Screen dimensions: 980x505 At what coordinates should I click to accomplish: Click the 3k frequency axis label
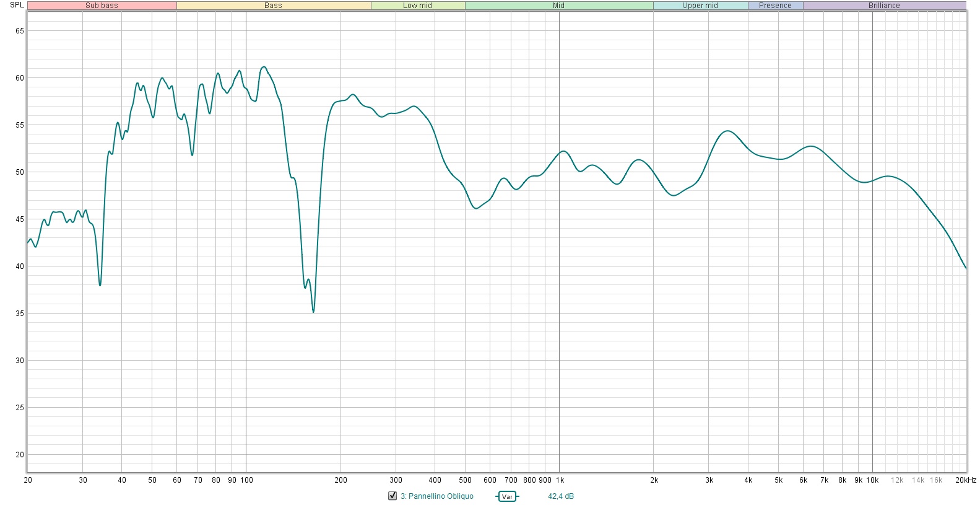[x=709, y=480]
